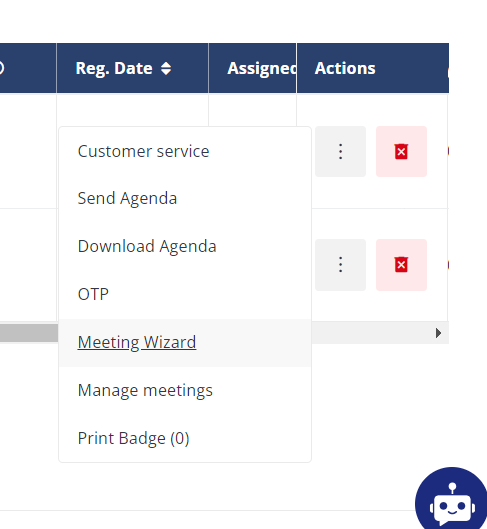
Task: Click the Assigned column header
Action: [x=252, y=68]
